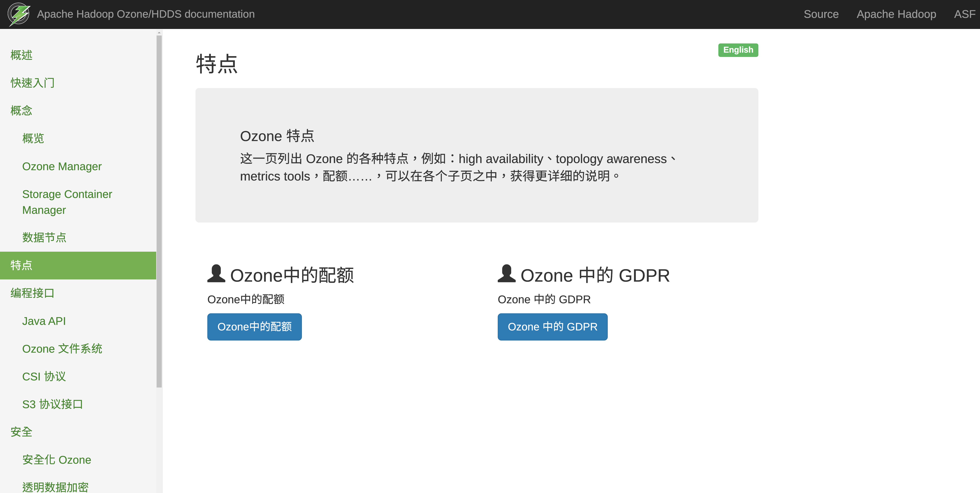This screenshot has height=493, width=980.
Task: Go to 快速入门 in sidebar
Action: click(x=33, y=83)
